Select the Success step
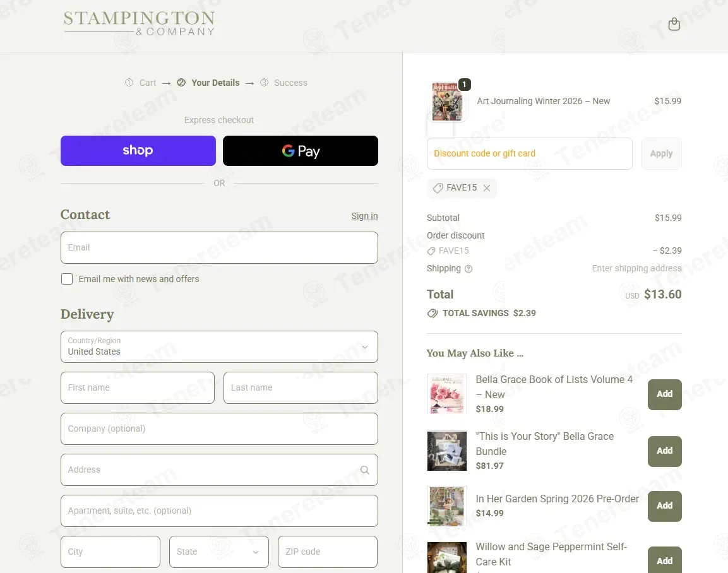This screenshot has height=573, width=728. (290, 83)
